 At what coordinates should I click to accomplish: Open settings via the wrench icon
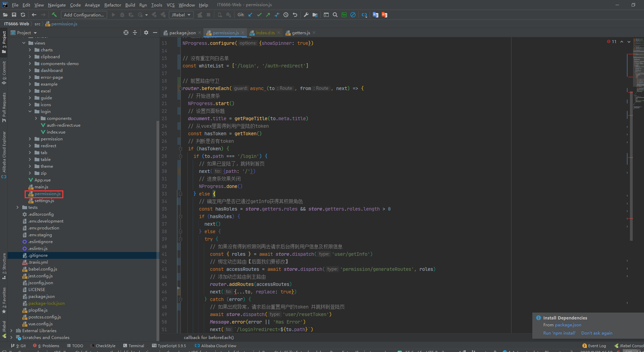click(306, 15)
